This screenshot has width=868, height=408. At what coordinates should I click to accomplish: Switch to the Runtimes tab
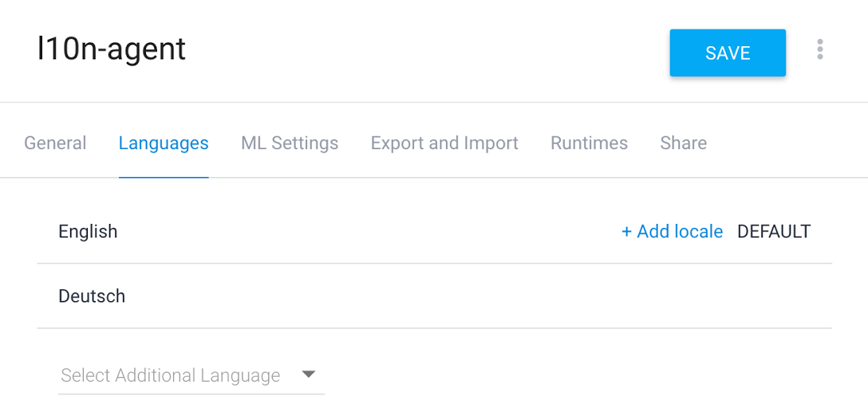(x=589, y=143)
